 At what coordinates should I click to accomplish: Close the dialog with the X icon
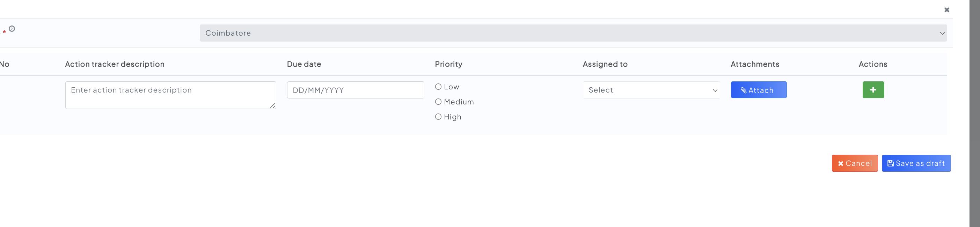point(947,10)
